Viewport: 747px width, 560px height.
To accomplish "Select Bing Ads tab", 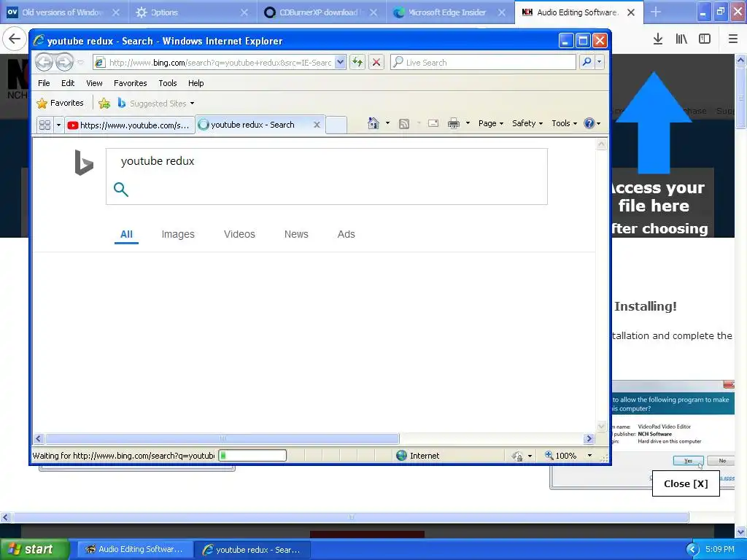I will (346, 234).
